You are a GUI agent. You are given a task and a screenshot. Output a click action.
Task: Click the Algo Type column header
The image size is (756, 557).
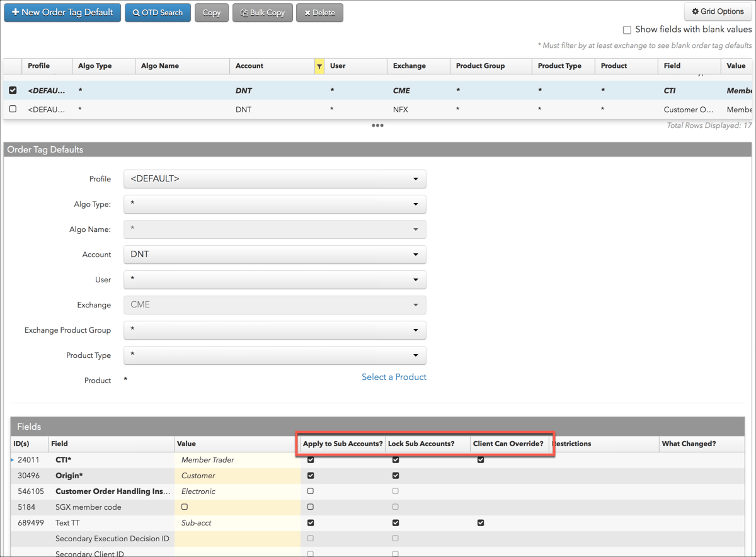tap(104, 66)
